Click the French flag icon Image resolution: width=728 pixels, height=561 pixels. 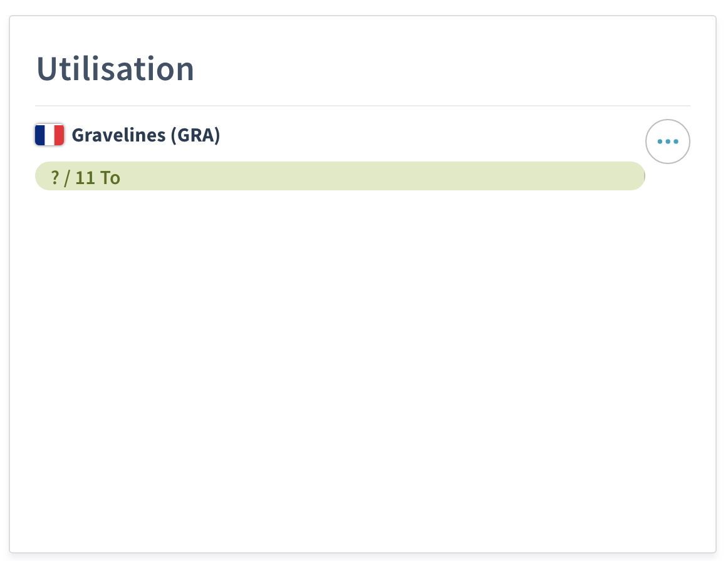point(49,135)
